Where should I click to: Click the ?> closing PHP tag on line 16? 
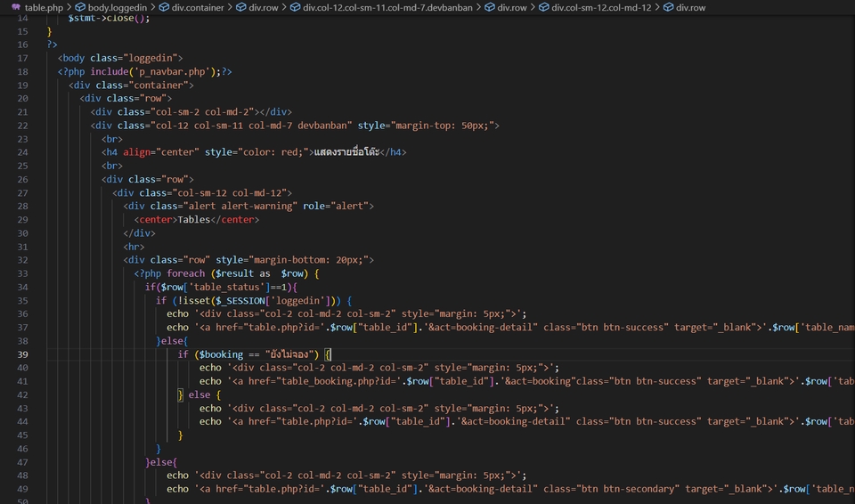point(52,45)
